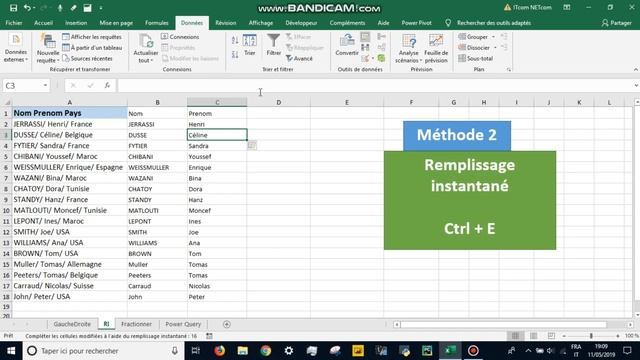Image resolution: width=640 pixels, height=360 pixels.
Task: Click the taskbar search box
Action: 103,351
